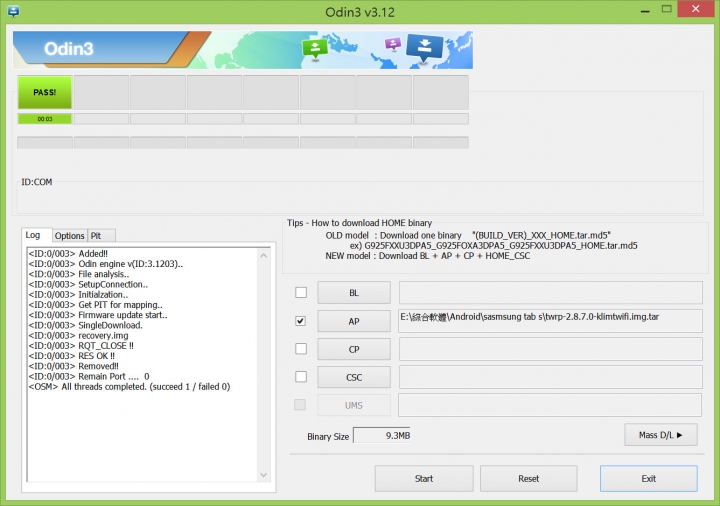720x506 pixels.
Task: Click the Odin3 app icon in title bar
Action: [x=13, y=11]
